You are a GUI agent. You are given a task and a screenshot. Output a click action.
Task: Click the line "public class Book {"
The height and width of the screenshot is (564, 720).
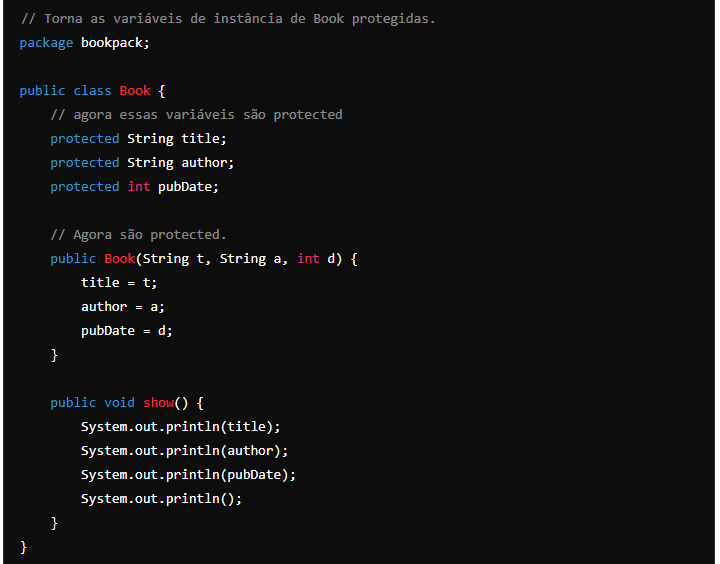coord(92,90)
